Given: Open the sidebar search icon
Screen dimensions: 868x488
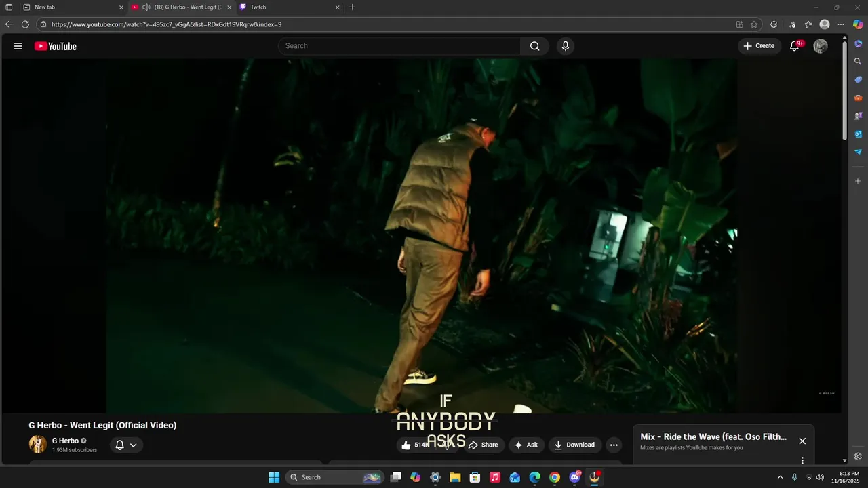Looking at the screenshot, I should (858, 62).
